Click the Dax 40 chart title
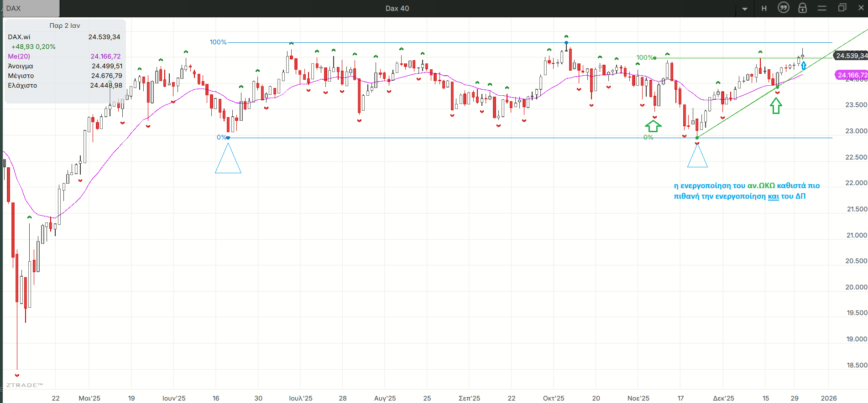868x403 pixels. 397,8
